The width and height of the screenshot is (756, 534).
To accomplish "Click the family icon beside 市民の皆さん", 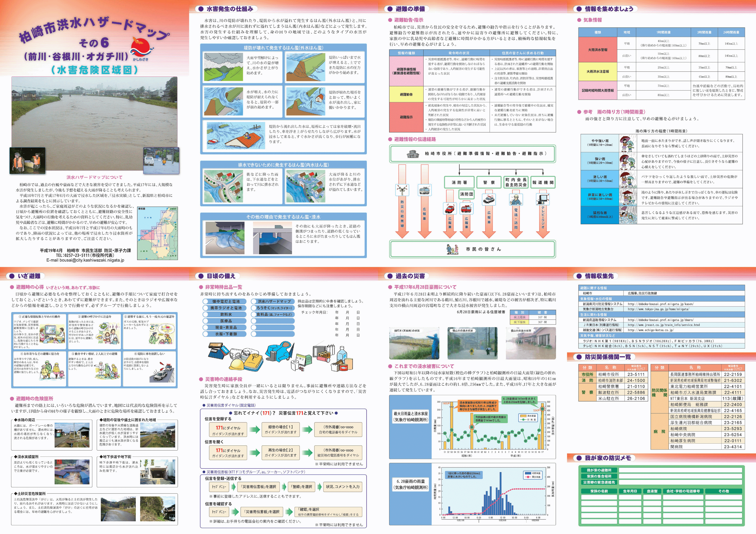I will tap(452, 249).
